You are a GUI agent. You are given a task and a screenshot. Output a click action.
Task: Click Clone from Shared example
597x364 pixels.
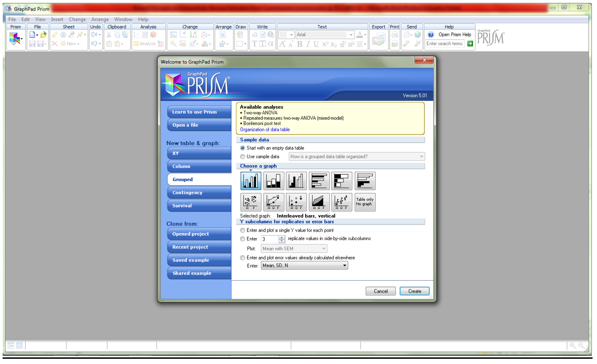pyautogui.click(x=199, y=273)
